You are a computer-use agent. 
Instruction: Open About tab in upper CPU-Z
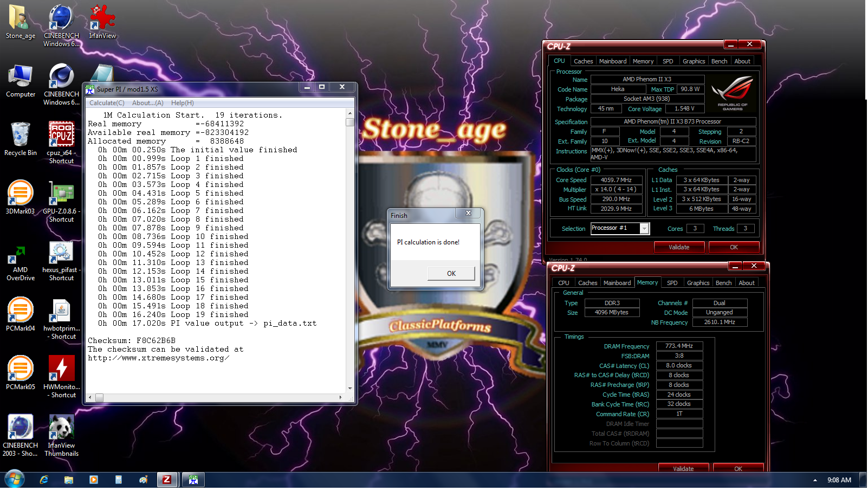tap(742, 61)
